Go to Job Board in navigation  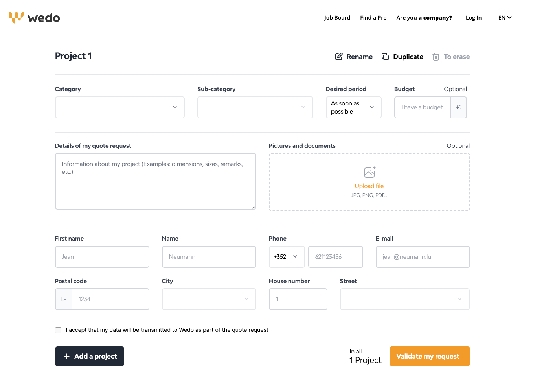[x=337, y=18]
